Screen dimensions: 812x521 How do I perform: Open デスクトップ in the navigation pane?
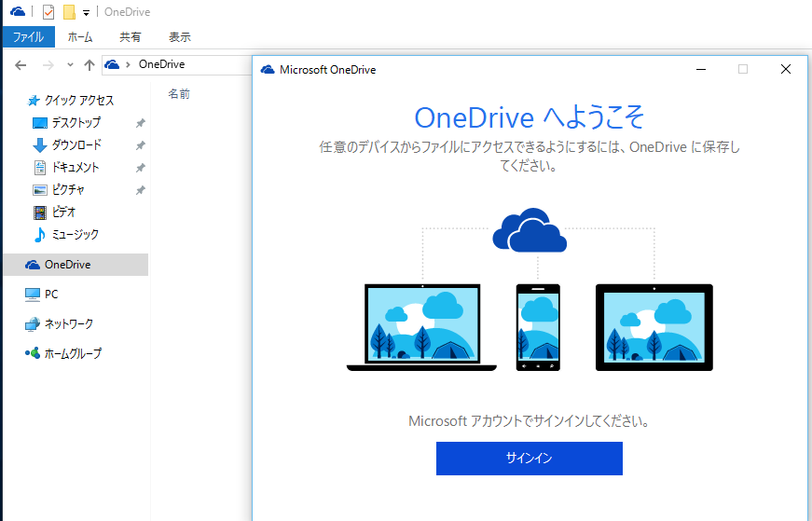[76, 123]
